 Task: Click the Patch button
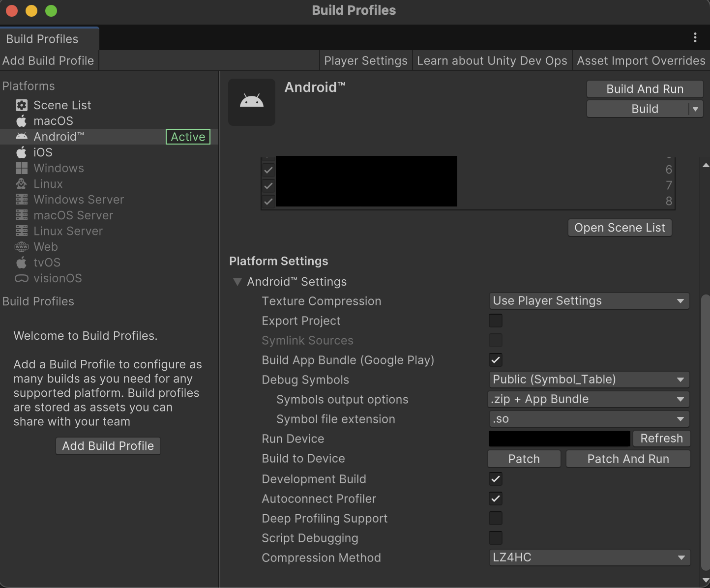pos(524,459)
